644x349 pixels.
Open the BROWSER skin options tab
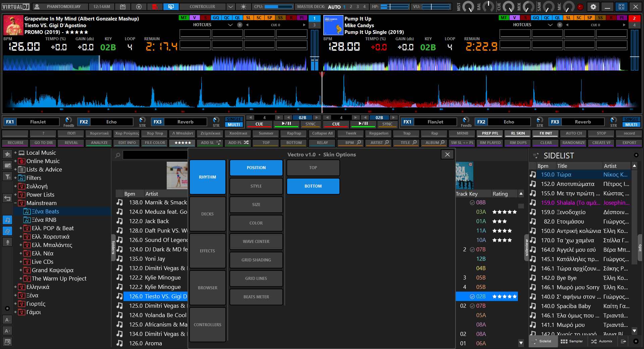pyautogui.click(x=208, y=288)
